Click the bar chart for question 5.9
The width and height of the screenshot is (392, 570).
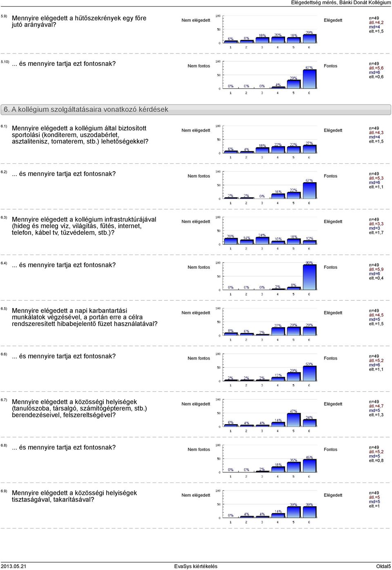(x=267, y=32)
